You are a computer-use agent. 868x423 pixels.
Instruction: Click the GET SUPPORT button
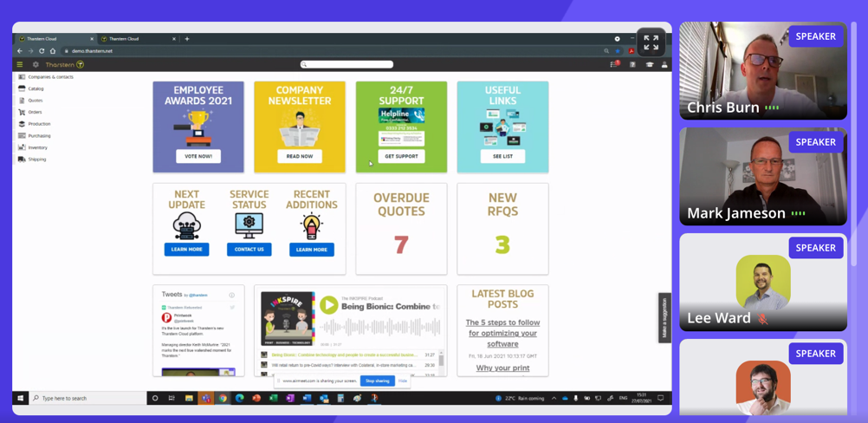point(401,156)
